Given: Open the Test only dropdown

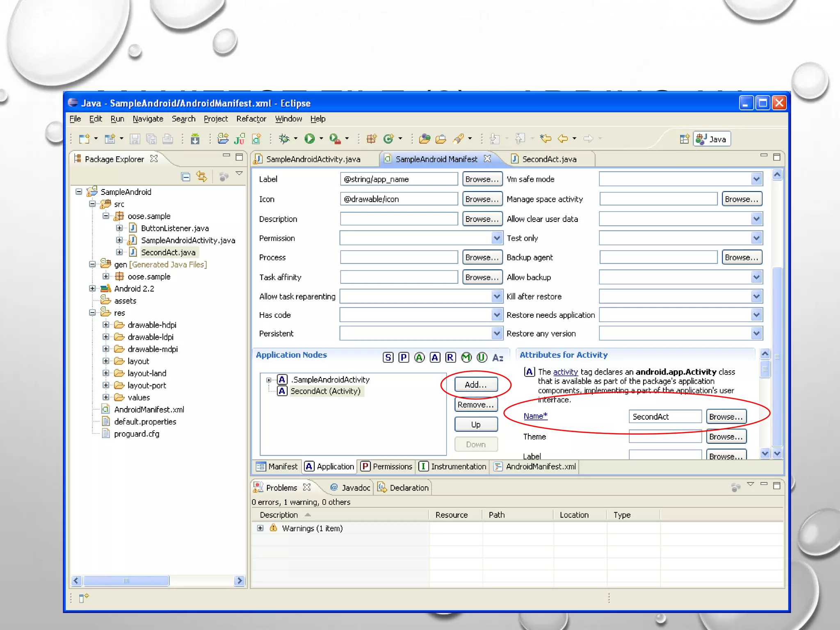Looking at the screenshot, I should coord(757,238).
